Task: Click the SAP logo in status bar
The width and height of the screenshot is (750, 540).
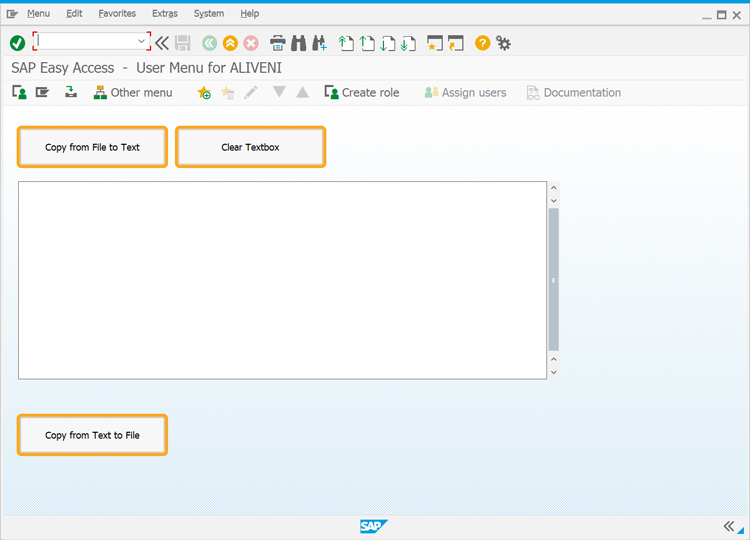Action: point(374,526)
